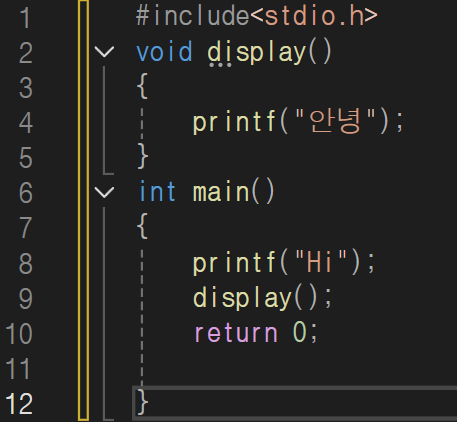Click display in the function definition
Screen dimensions: 457x422
(257, 53)
